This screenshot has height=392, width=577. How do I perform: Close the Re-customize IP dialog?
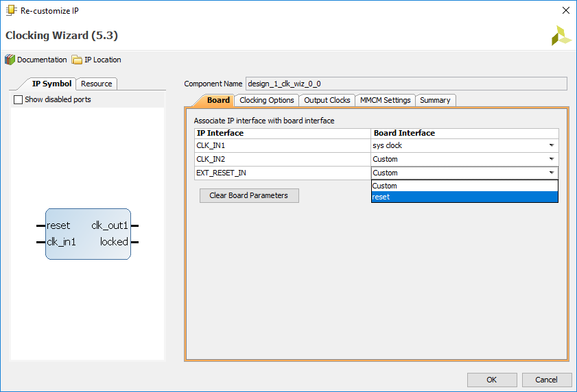tap(566, 11)
